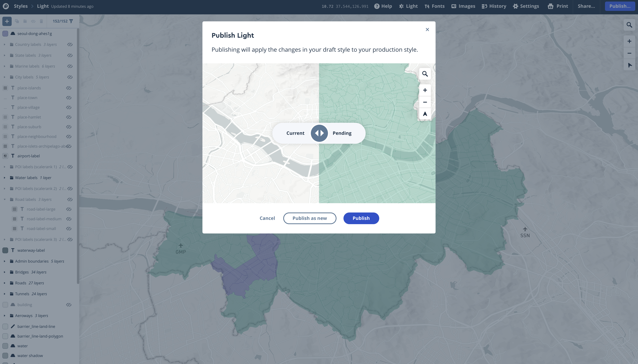Click the preview map search magnifier
The height and width of the screenshot is (364, 638).
click(x=425, y=74)
